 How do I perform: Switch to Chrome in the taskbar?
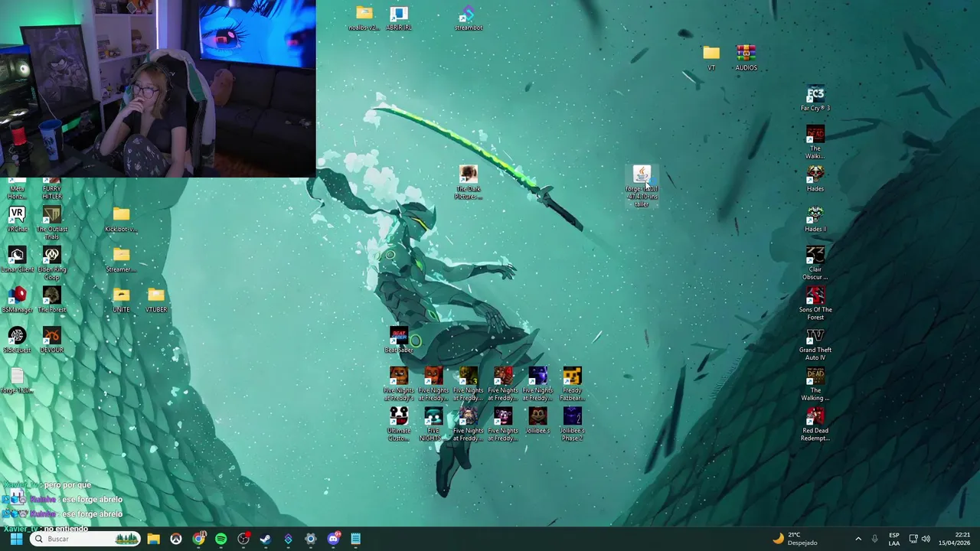[198, 539]
